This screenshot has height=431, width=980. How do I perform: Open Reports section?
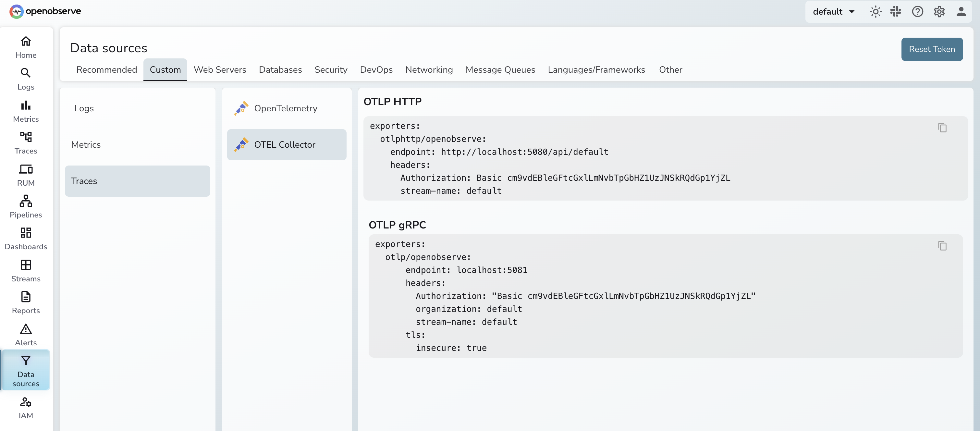(x=26, y=303)
